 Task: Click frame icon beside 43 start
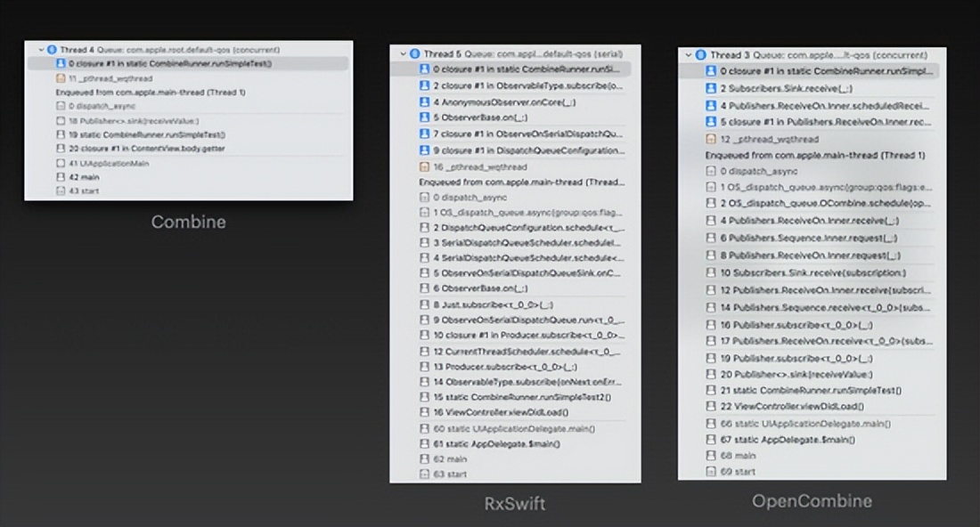61,191
